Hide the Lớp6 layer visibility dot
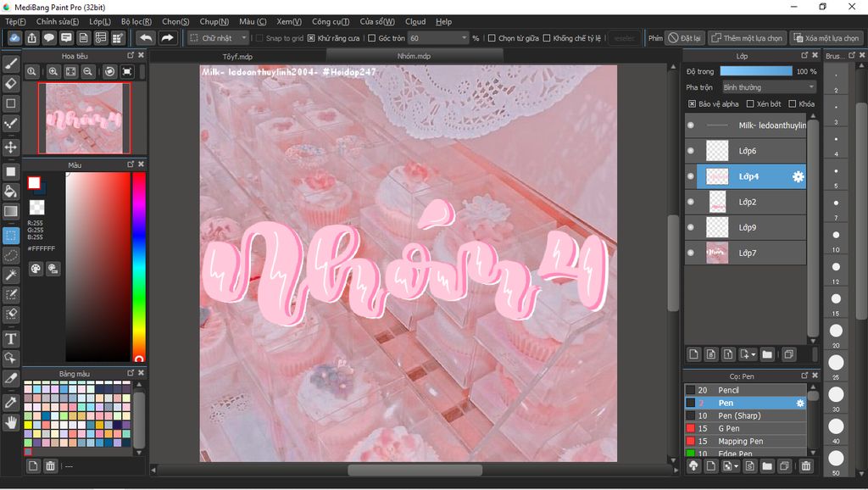The width and height of the screenshot is (868, 490). (x=690, y=151)
